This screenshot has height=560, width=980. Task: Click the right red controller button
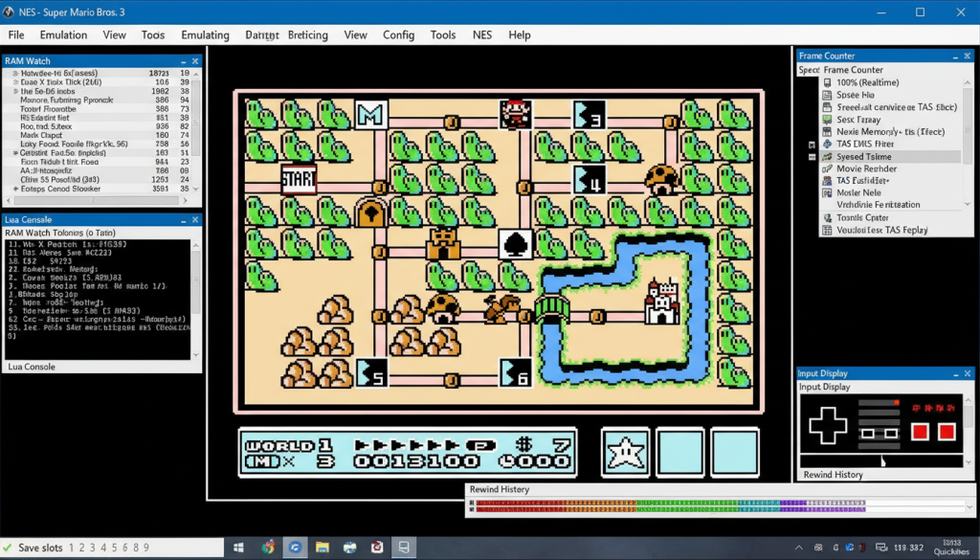(947, 432)
